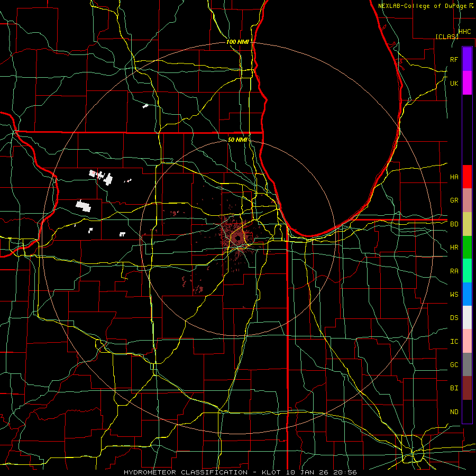Click the 'WS' legend label
The width and height of the screenshot is (476, 476).
(454, 295)
